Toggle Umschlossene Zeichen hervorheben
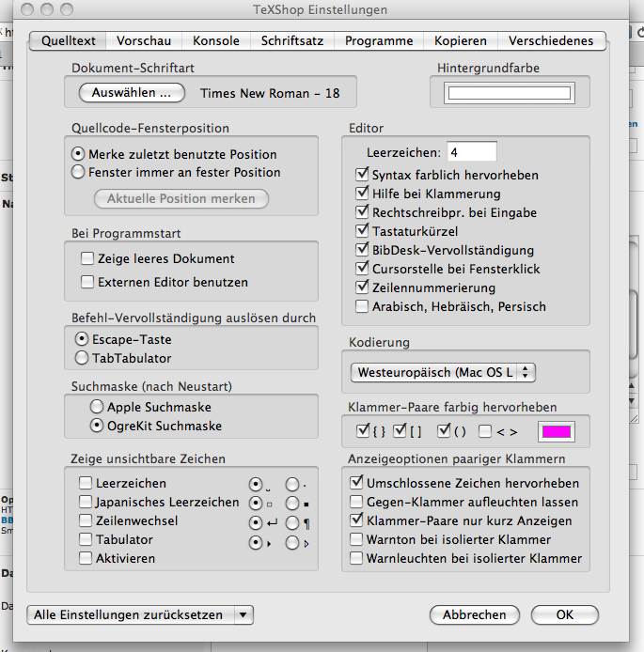The width and height of the screenshot is (644, 652). point(356,483)
